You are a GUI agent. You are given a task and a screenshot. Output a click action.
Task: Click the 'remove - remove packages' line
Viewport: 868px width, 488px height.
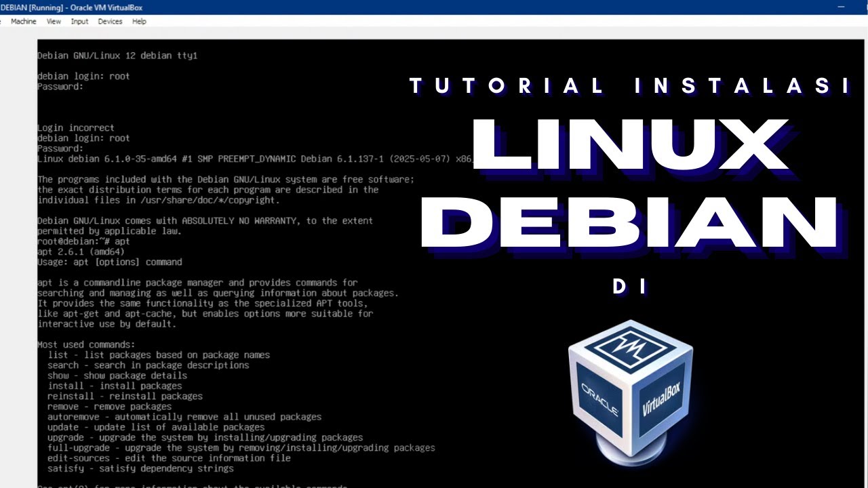109,406
